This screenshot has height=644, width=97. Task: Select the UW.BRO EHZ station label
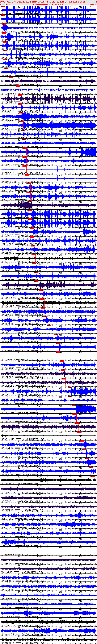22,93
